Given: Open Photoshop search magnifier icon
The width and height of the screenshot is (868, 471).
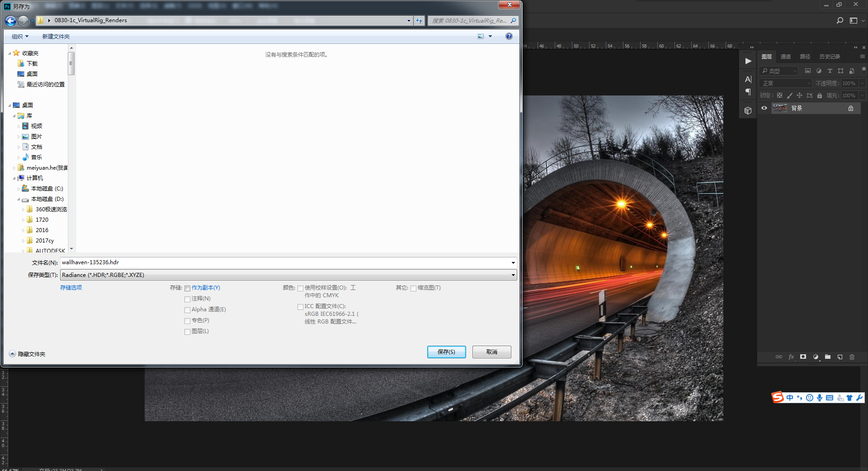Looking at the screenshot, I should [x=840, y=20].
